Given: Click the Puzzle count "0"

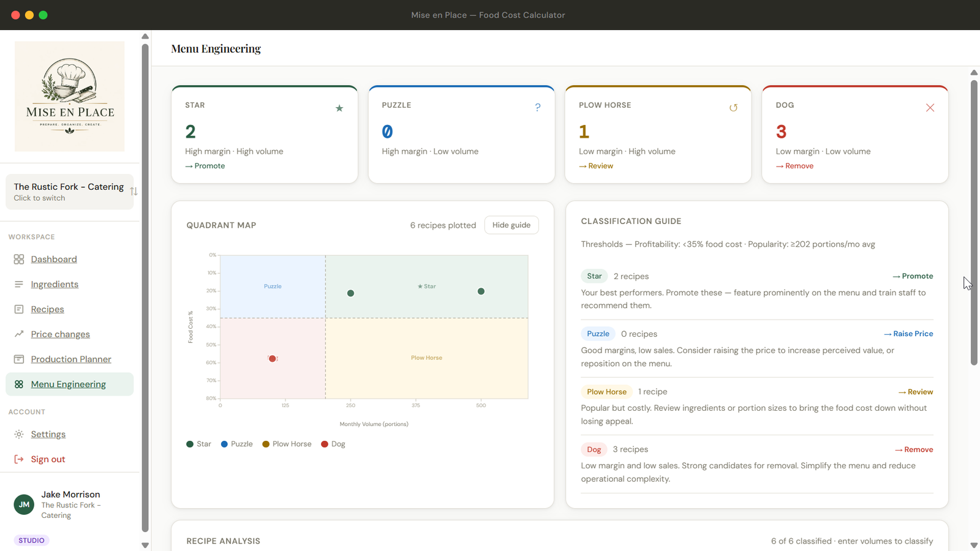Looking at the screenshot, I should (387, 132).
